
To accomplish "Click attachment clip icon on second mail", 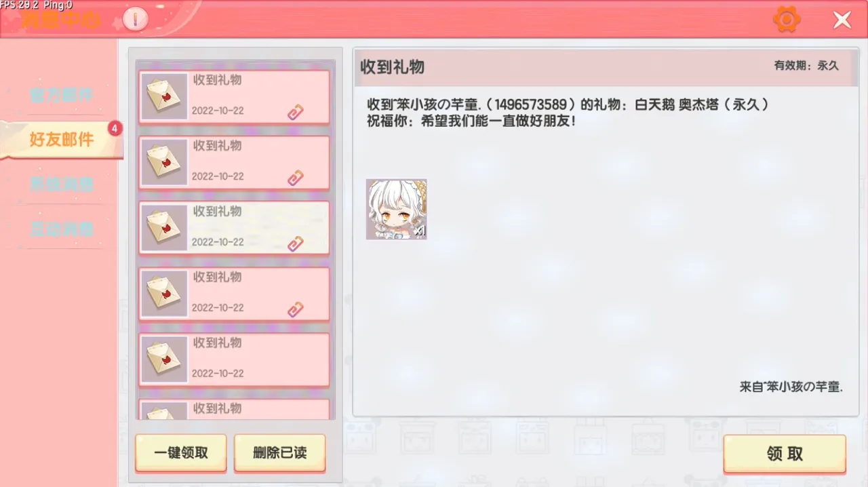I will point(295,178).
